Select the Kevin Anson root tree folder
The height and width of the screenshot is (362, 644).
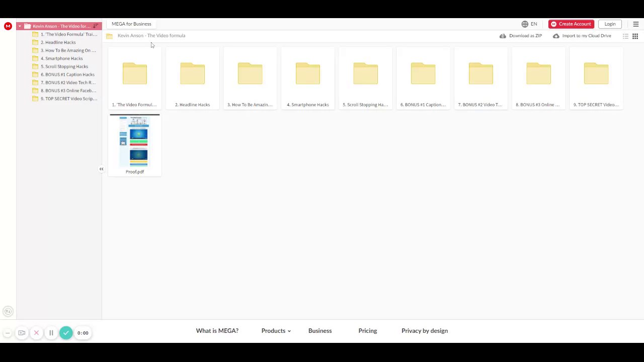click(x=59, y=26)
